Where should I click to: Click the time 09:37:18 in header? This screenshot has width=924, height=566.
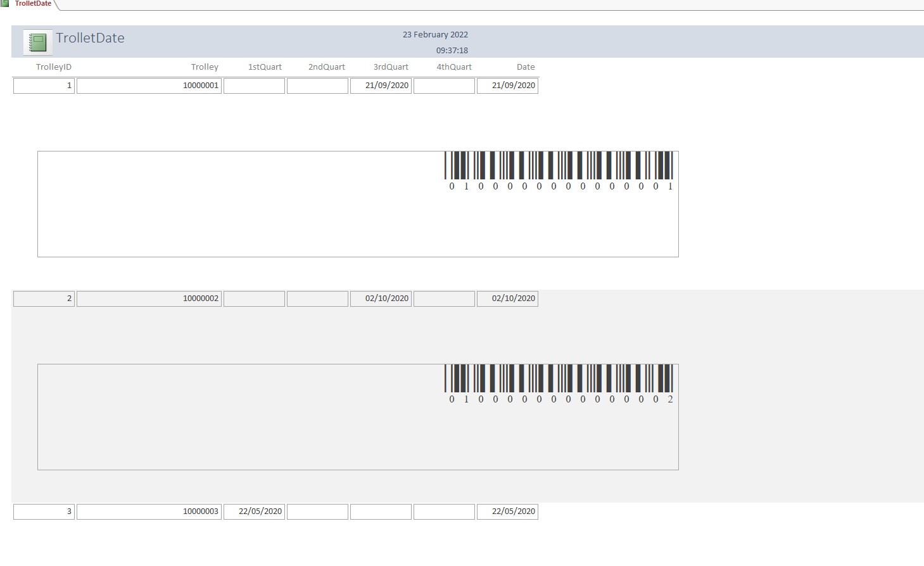coord(452,51)
